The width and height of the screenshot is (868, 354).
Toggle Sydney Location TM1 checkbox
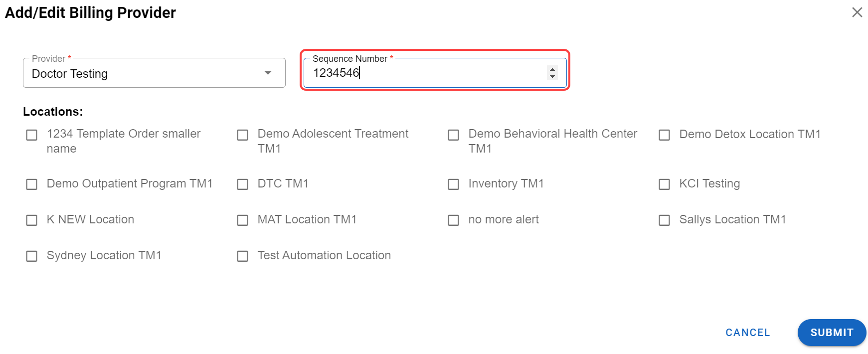(x=32, y=256)
